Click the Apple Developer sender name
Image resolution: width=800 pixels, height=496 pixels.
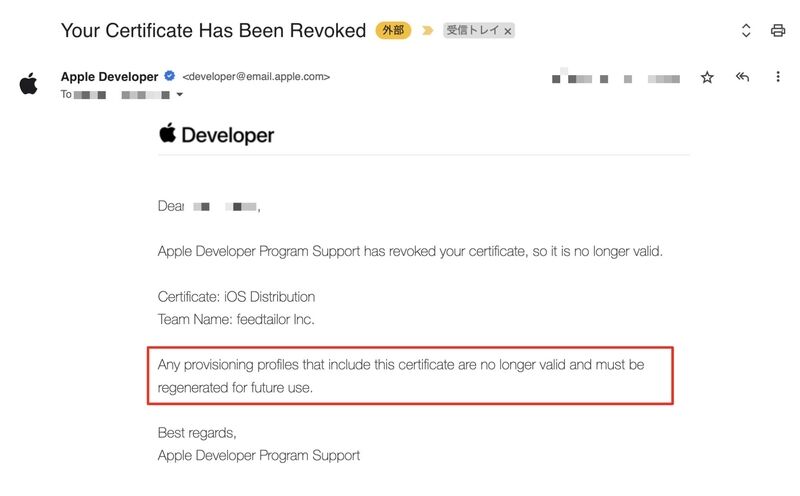(109, 77)
